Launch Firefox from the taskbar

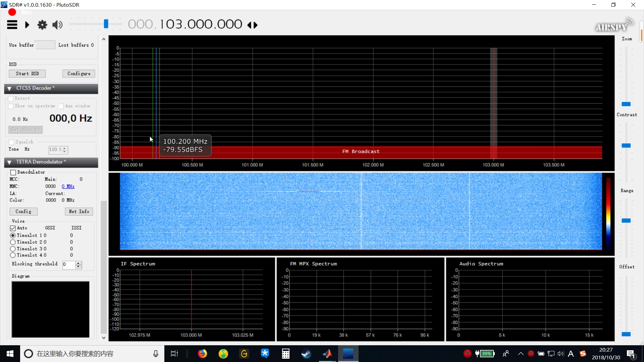pos(203,354)
